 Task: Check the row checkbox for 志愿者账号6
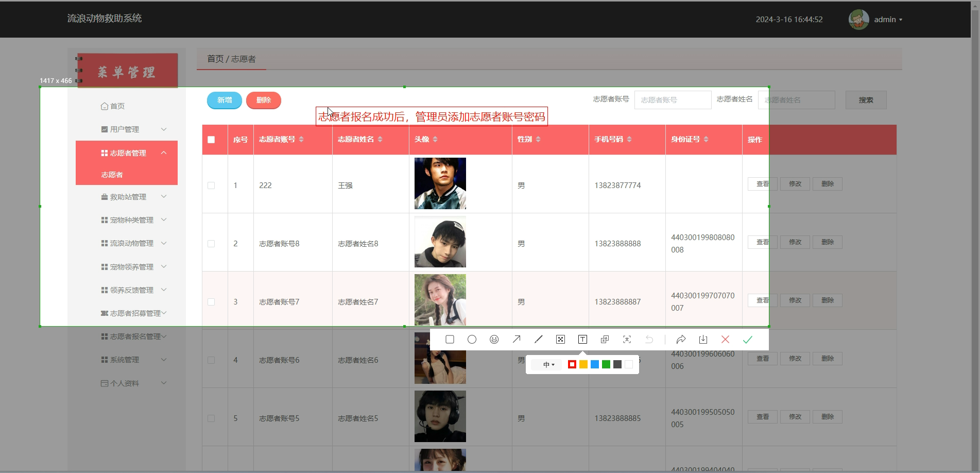click(x=211, y=360)
